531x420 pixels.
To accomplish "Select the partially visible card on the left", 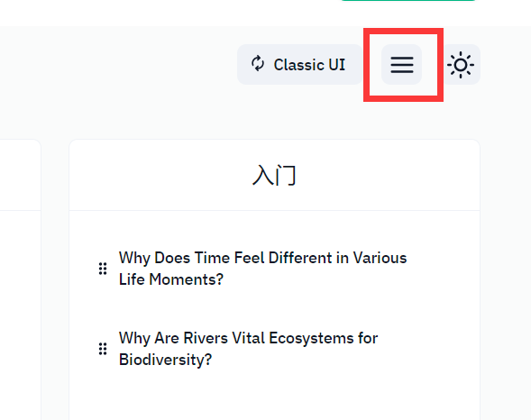I will point(21,279).
